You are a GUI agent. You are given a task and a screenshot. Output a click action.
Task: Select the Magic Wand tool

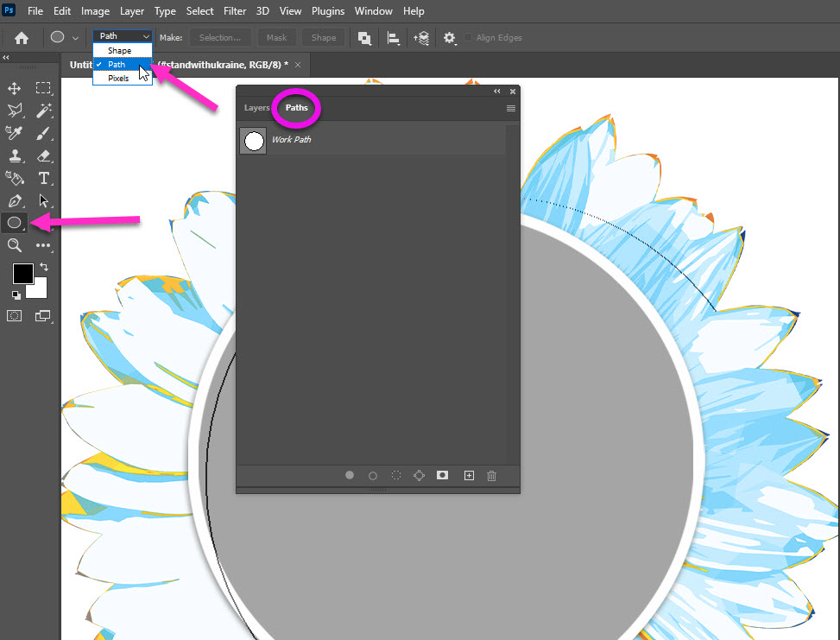coord(43,111)
